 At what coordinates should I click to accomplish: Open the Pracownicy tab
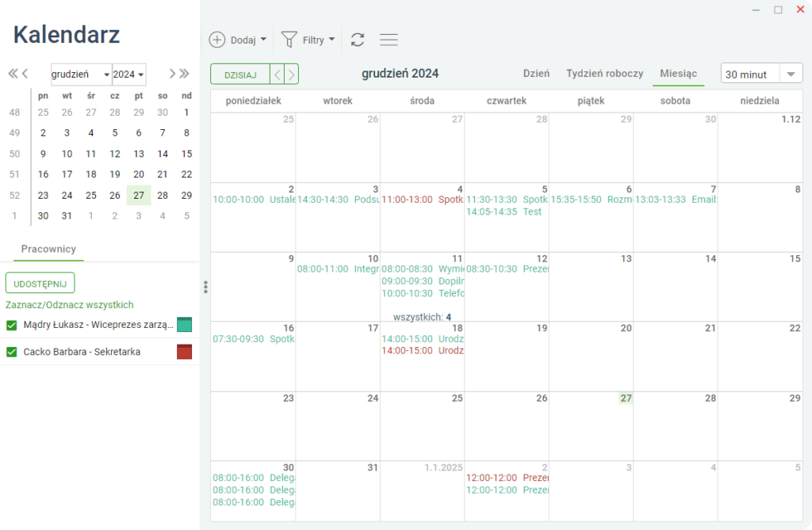tap(48, 249)
